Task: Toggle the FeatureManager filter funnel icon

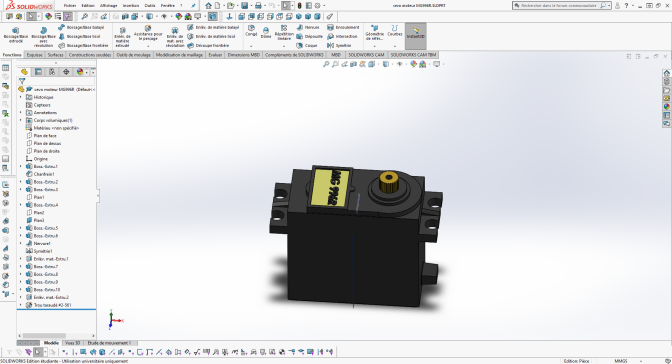Action: pos(22,81)
